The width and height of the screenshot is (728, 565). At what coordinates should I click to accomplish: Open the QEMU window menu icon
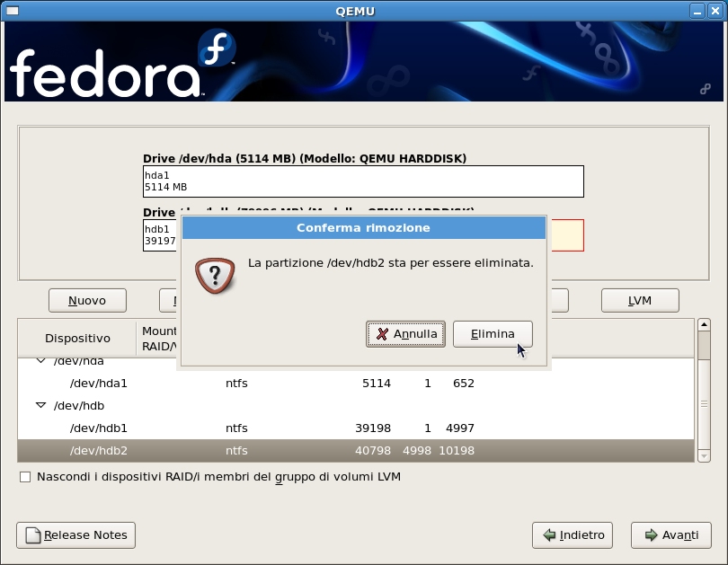[x=12, y=11]
